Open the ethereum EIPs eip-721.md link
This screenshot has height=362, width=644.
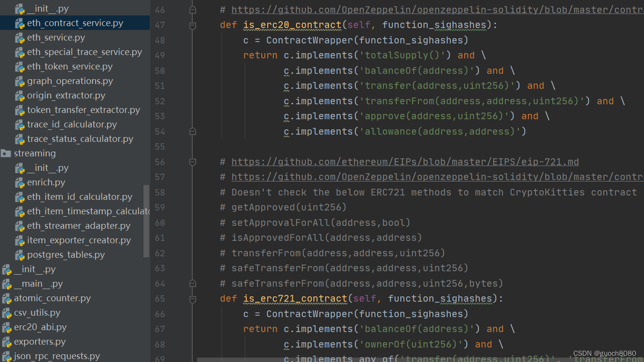click(x=405, y=162)
